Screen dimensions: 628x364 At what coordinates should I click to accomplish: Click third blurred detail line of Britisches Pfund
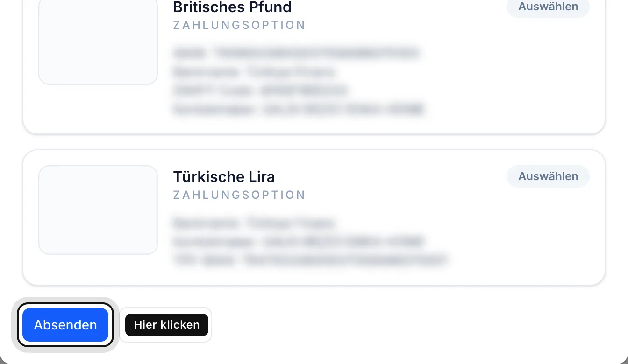(x=260, y=90)
